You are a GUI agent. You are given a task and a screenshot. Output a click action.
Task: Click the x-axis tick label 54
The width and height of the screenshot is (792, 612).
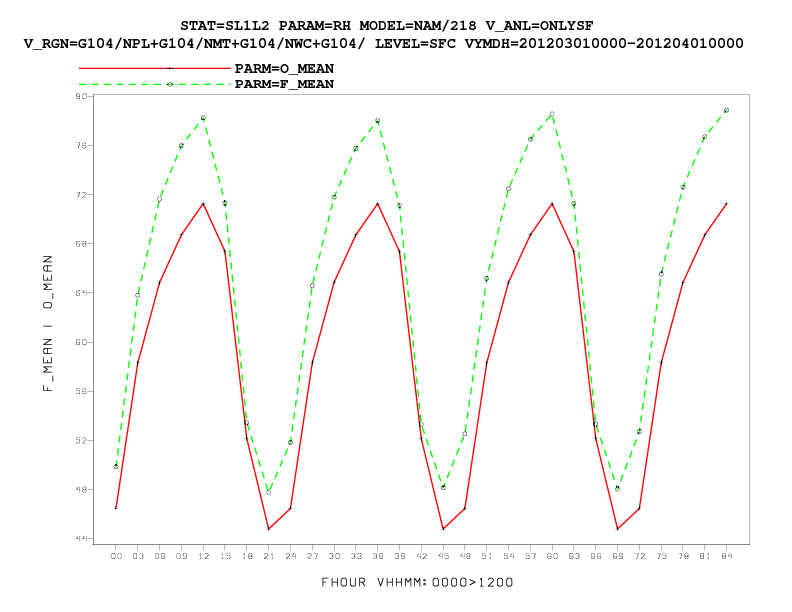(x=509, y=556)
